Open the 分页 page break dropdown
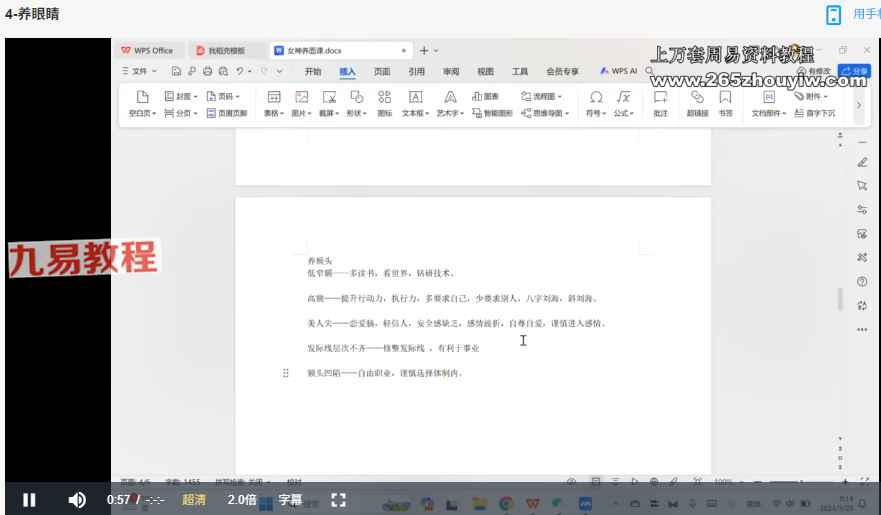This screenshot has height=515, width=881. click(180, 113)
